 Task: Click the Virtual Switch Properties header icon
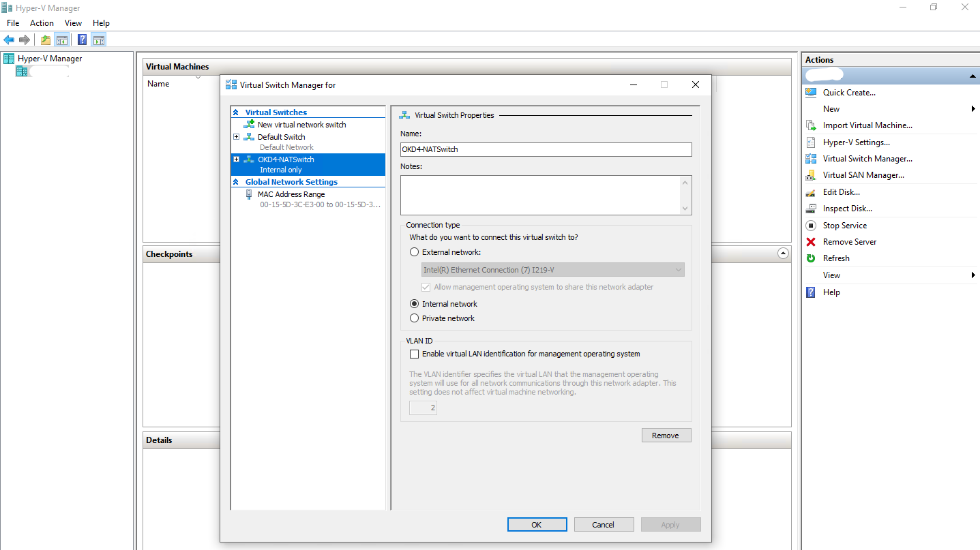tap(404, 115)
